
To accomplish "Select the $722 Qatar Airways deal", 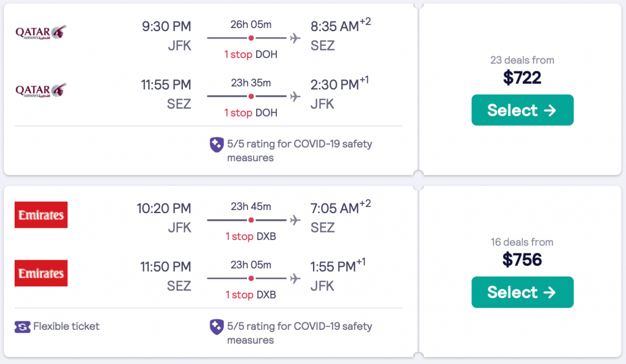I will 522,110.
